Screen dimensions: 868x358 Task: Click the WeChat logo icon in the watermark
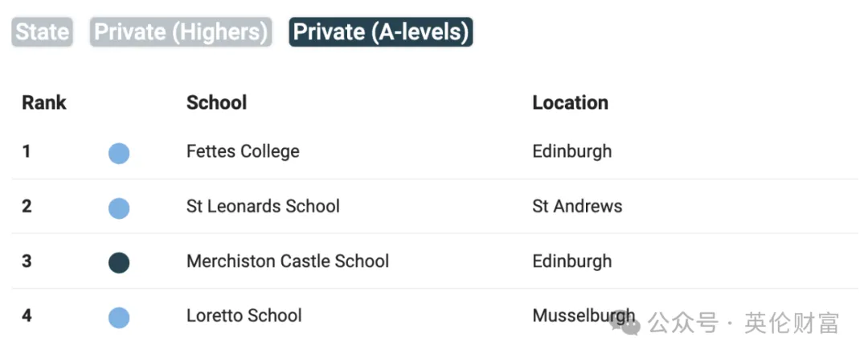pos(625,323)
